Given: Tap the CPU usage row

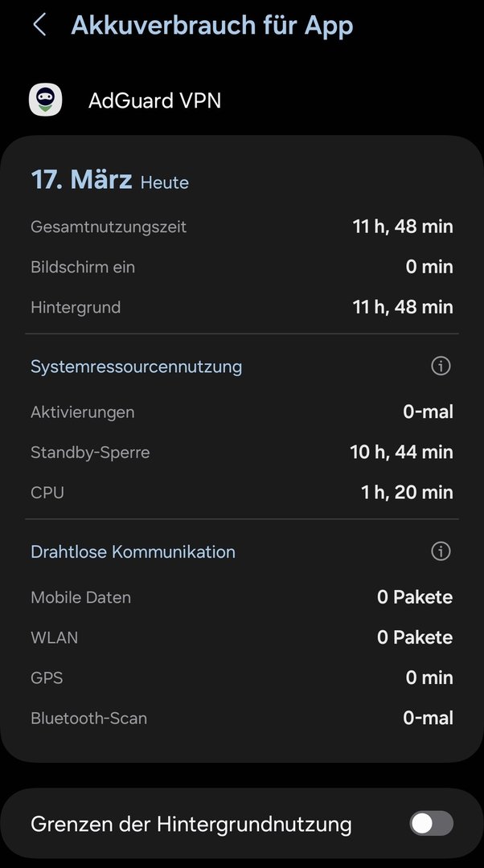Looking at the screenshot, I should pos(241,493).
